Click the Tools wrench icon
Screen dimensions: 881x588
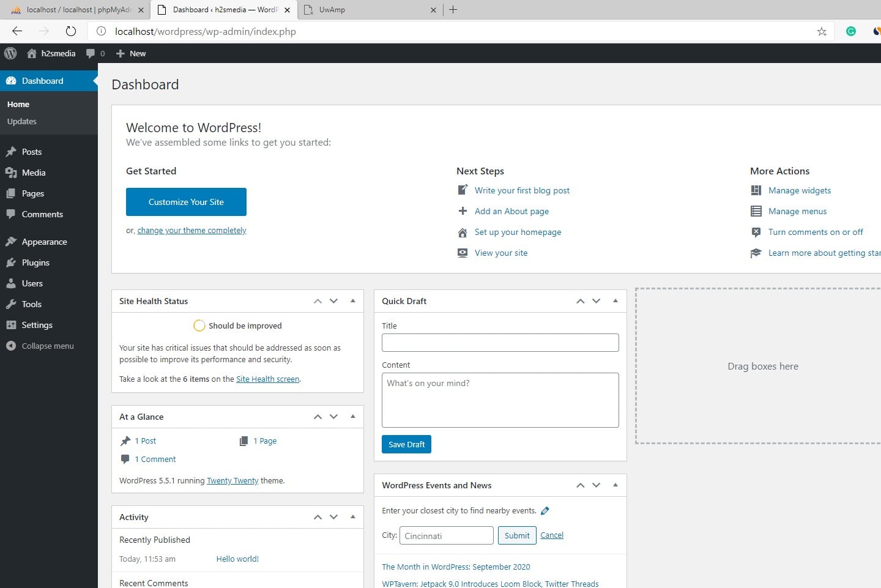[x=11, y=304]
